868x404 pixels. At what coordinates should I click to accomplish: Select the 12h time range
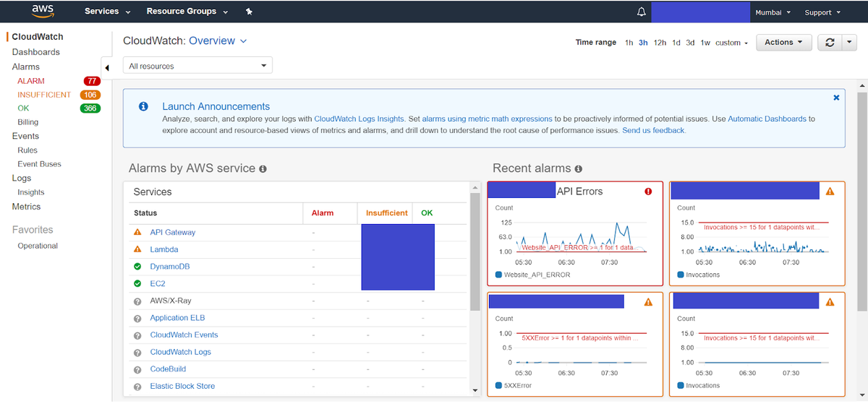tap(660, 43)
